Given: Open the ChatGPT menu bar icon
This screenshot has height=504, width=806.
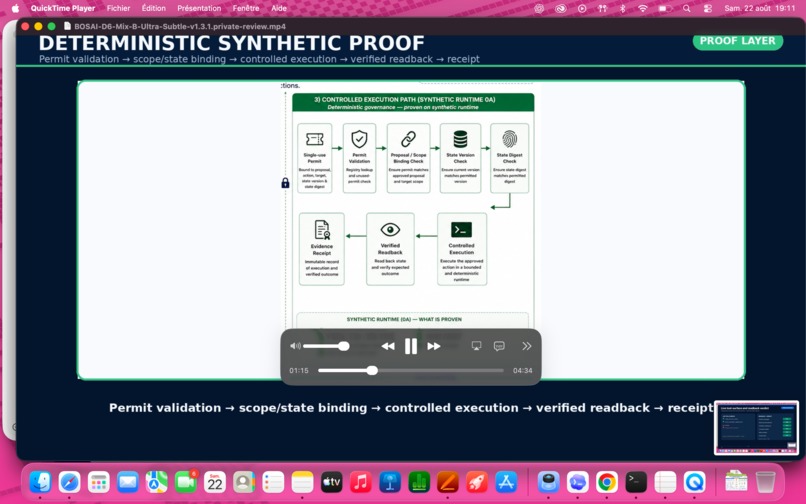Looking at the screenshot, I should [x=539, y=8].
